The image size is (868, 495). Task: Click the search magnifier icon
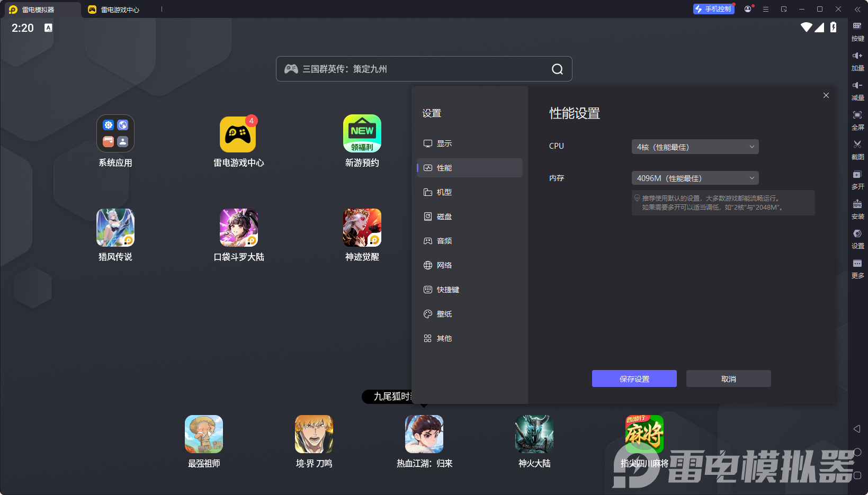(x=557, y=69)
